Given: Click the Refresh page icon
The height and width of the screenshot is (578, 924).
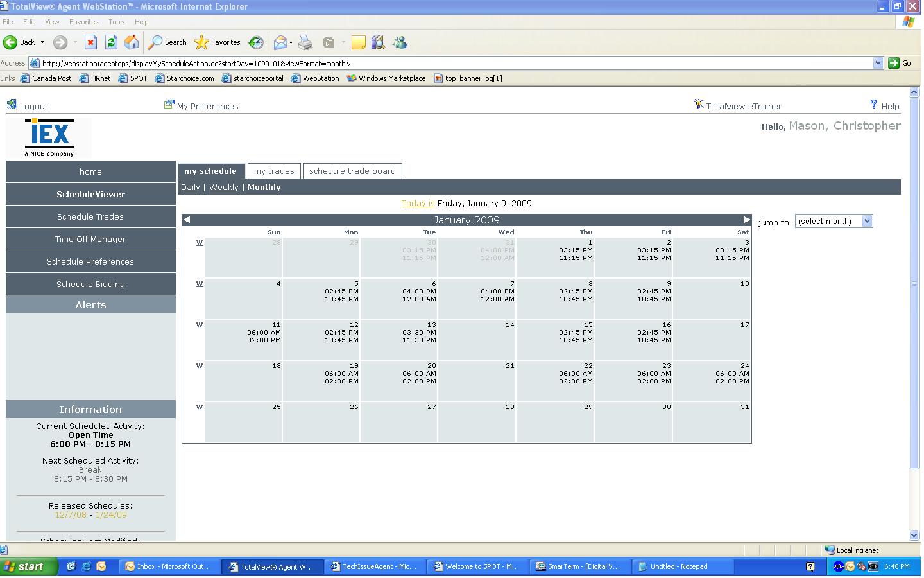Looking at the screenshot, I should click(x=111, y=42).
